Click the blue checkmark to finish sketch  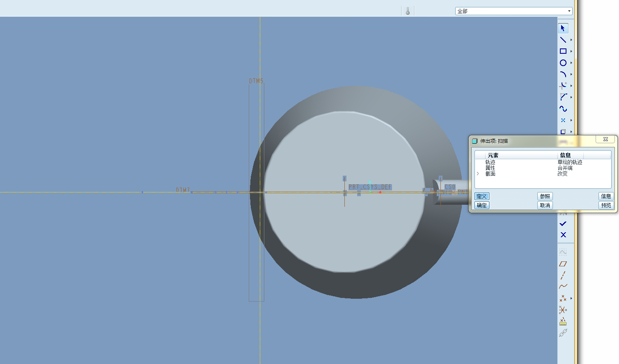(x=563, y=224)
